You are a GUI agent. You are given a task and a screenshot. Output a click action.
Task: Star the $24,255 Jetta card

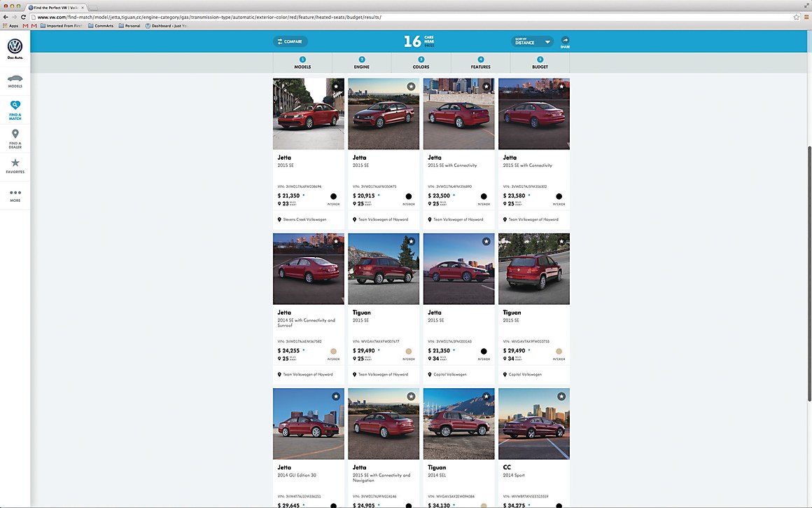tap(336, 241)
